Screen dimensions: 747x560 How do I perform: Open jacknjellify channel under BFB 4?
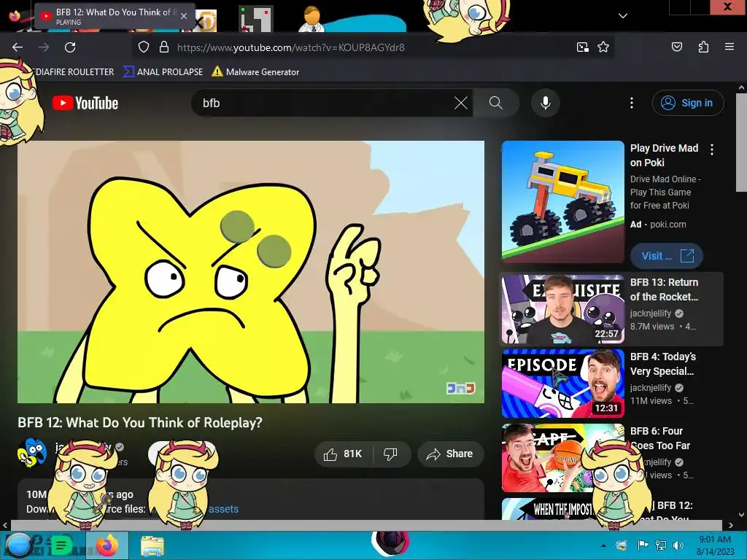click(x=651, y=388)
